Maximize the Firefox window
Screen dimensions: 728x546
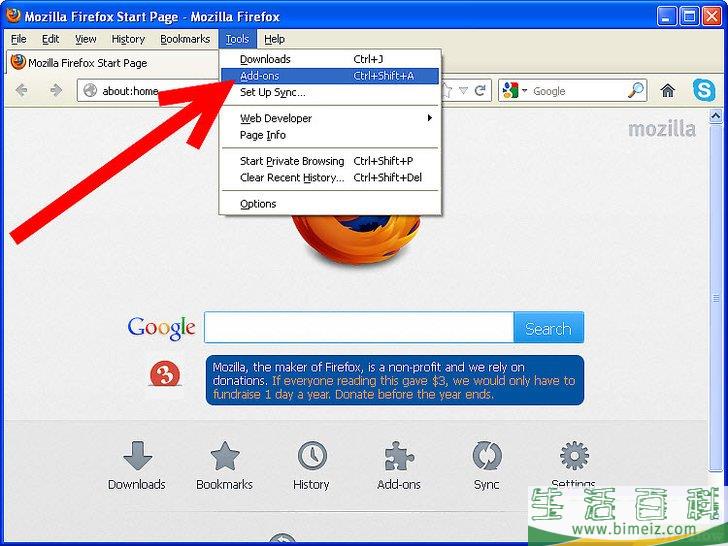pyautogui.click(x=689, y=17)
